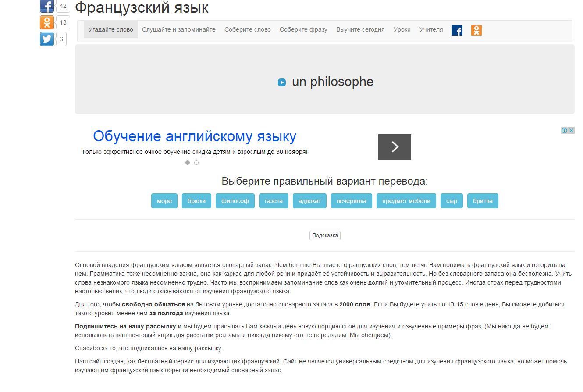Go to "Соберите фразу" tab

(x=303, y=29)
